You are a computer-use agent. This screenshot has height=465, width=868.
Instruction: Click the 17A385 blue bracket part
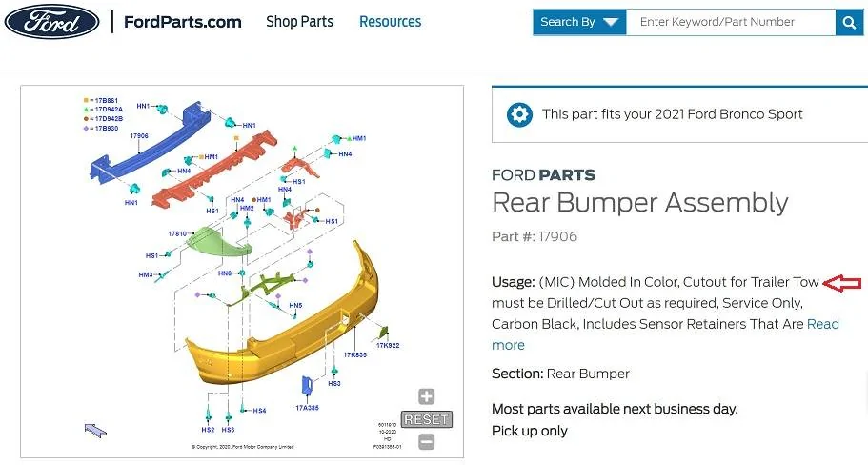click(x=308, y=389)
